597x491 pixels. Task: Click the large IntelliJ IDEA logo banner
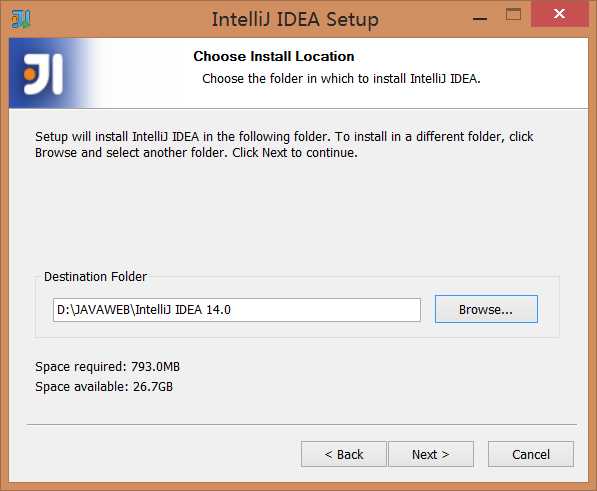tap(43, 73)
